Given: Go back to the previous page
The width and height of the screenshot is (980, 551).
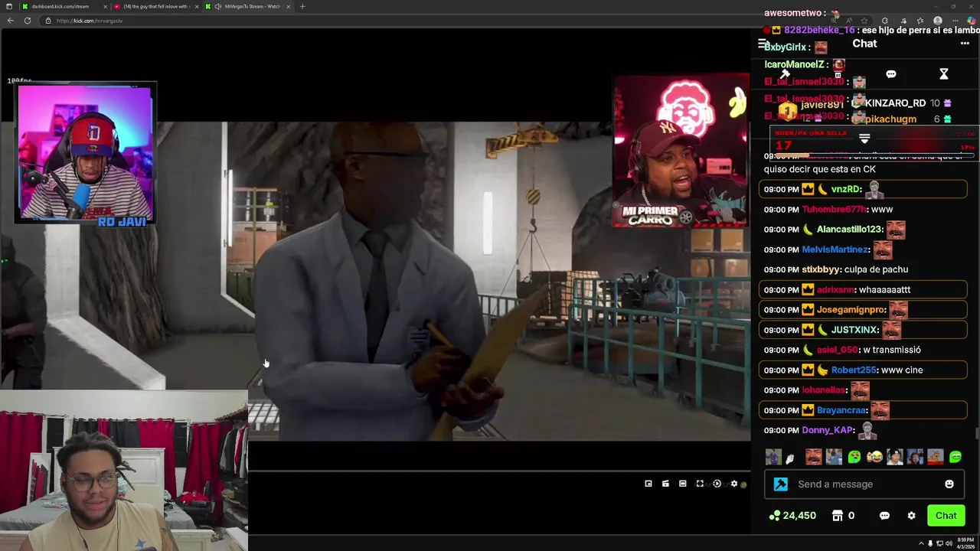Looking at the screenshot, I should click(10, 21).
